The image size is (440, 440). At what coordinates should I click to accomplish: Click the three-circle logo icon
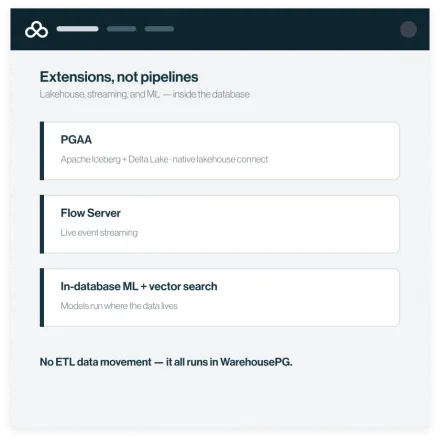pyautogui.click(x=36, y=29)
